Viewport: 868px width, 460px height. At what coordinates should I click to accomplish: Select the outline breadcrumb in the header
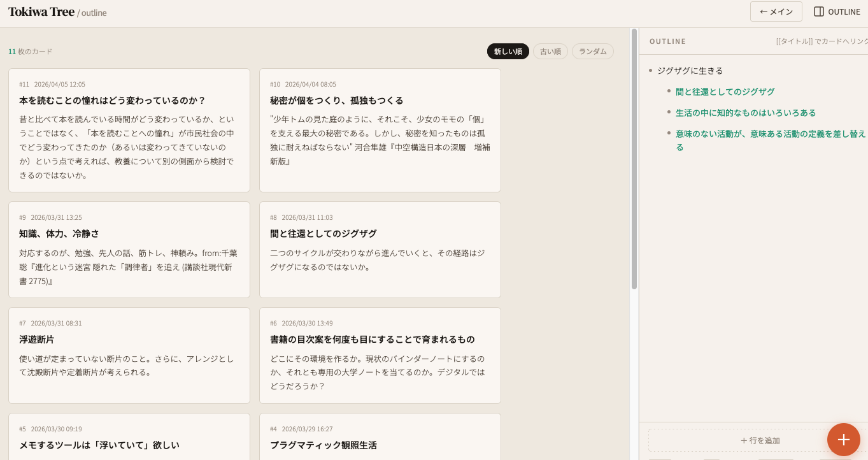pos(94,12)
